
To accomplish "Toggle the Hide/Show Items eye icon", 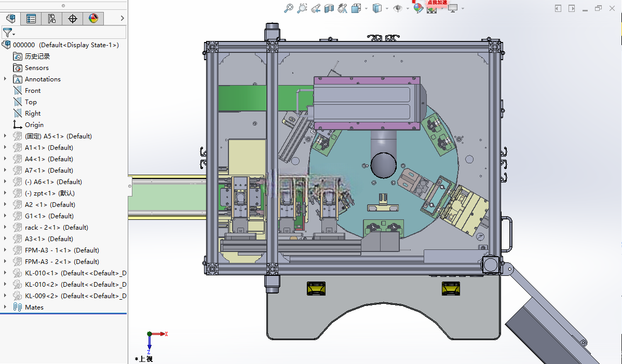I will tap(398, 8).
